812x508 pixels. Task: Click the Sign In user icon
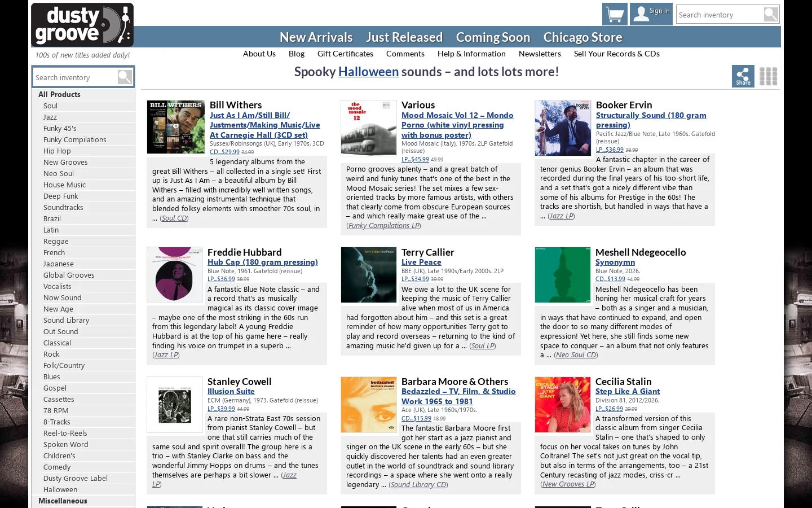(651, 14)
